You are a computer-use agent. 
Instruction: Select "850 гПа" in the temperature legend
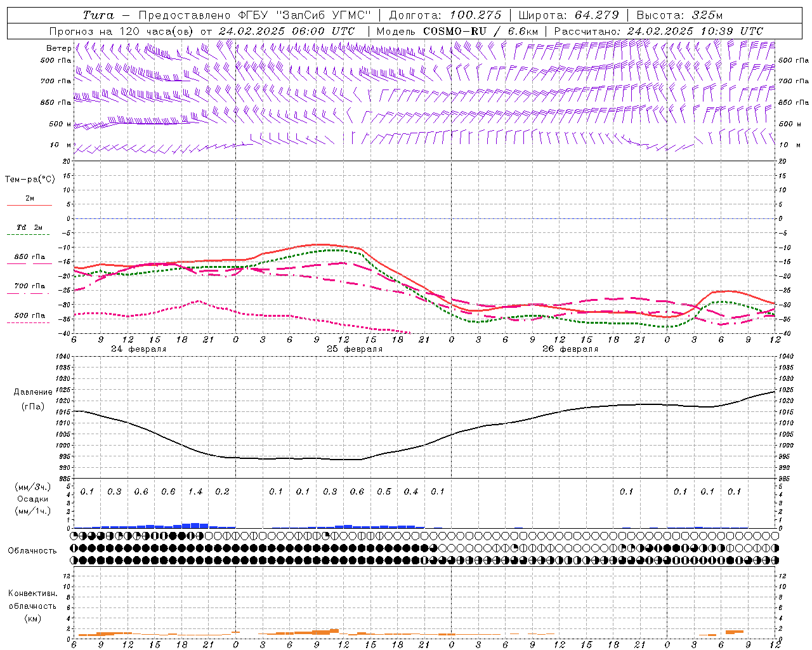(29, 257)
